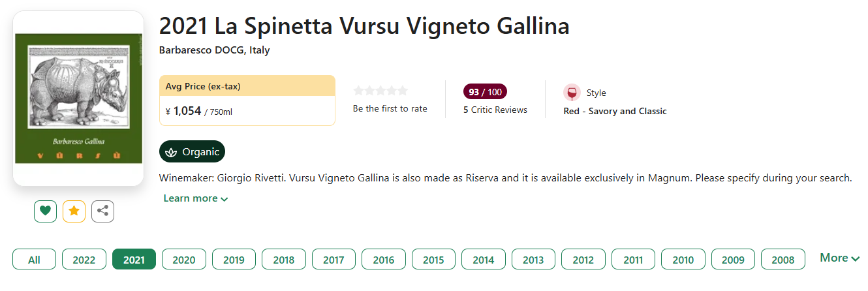Screen dimensions: 868x291
Task: Open the Red - Savory and Classic style link
Action: 615,111
